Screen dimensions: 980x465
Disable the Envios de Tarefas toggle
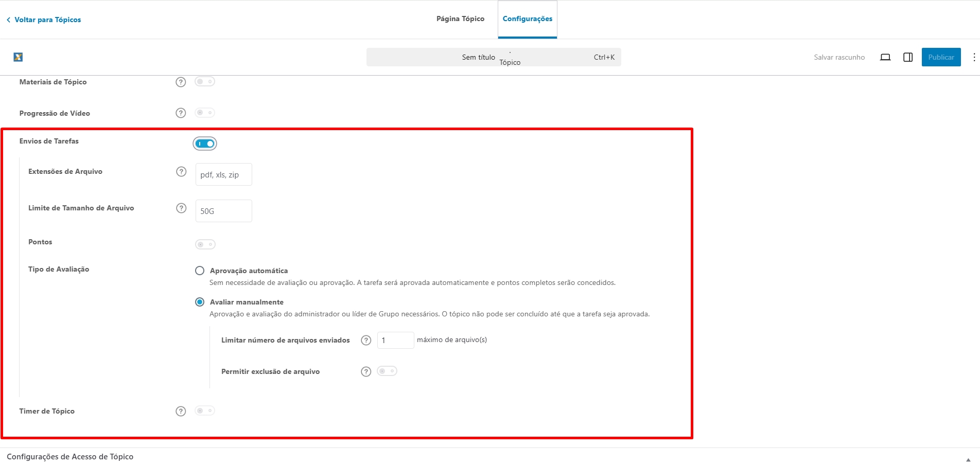205,144
